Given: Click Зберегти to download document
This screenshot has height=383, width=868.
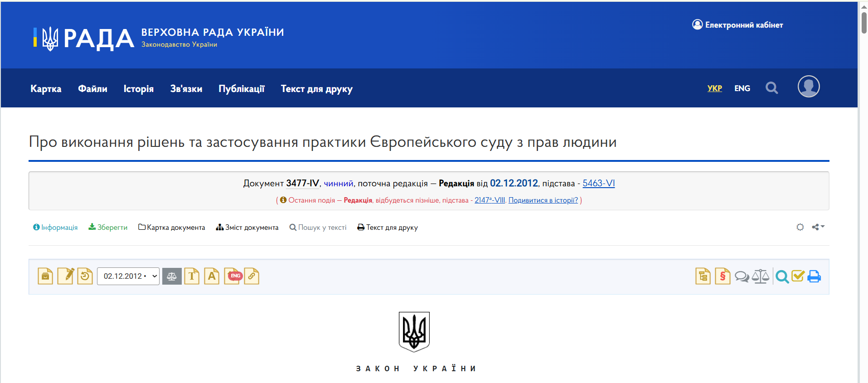Looking at the screenshot, I should click(x=108, y=227).
